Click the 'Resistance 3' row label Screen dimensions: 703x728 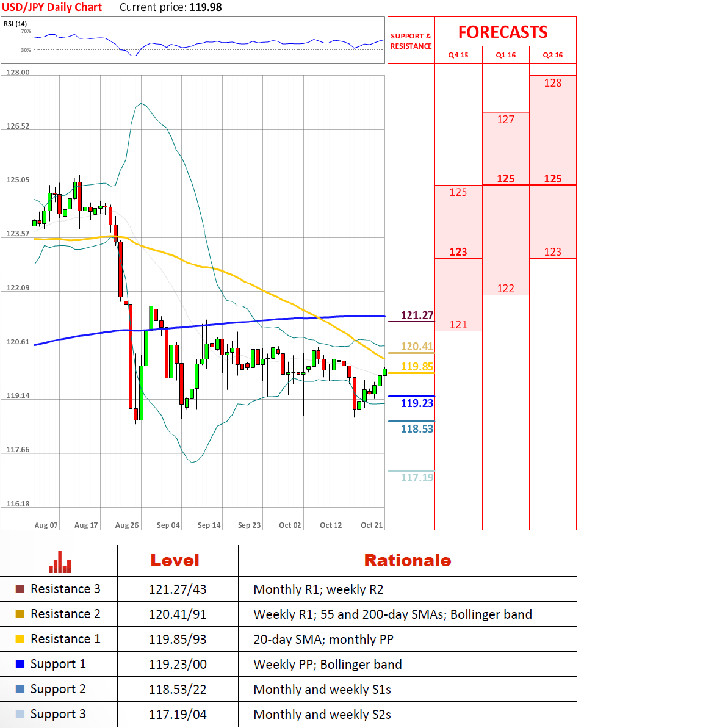[x=65, y=589]
